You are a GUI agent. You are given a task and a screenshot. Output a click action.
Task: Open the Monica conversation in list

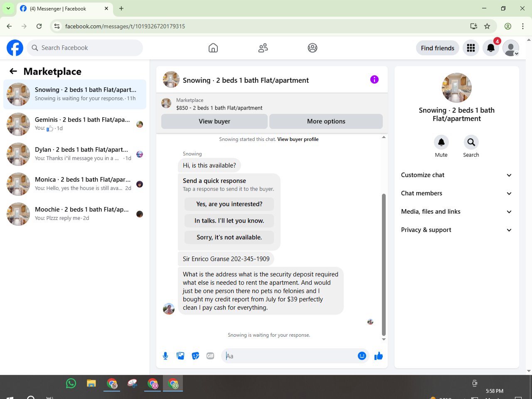[75, 184]
